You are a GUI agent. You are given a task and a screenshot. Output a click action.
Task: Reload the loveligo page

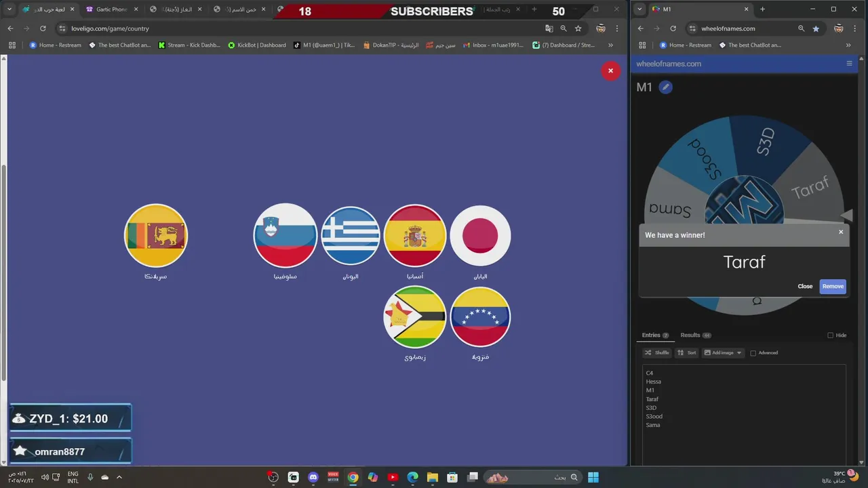[x=43, y=28]
